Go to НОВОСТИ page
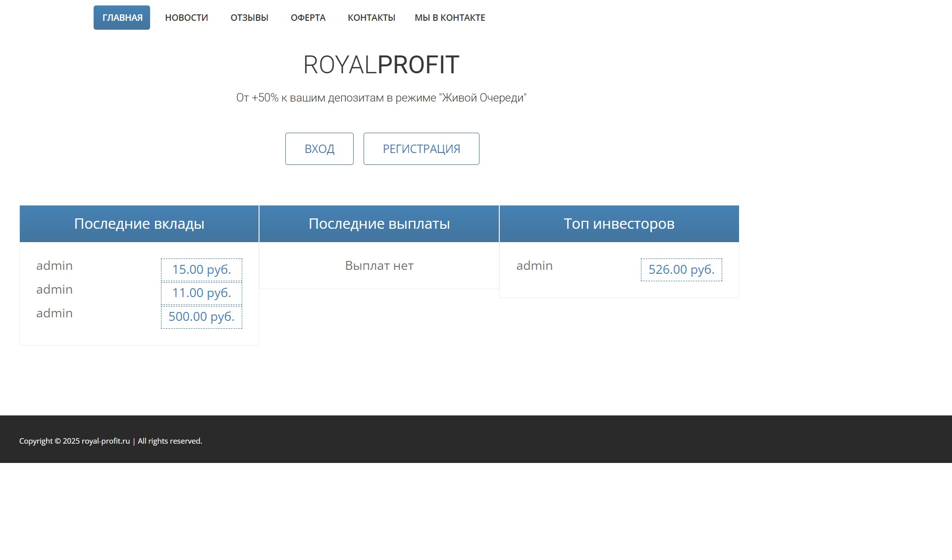 tap(186, 18)
